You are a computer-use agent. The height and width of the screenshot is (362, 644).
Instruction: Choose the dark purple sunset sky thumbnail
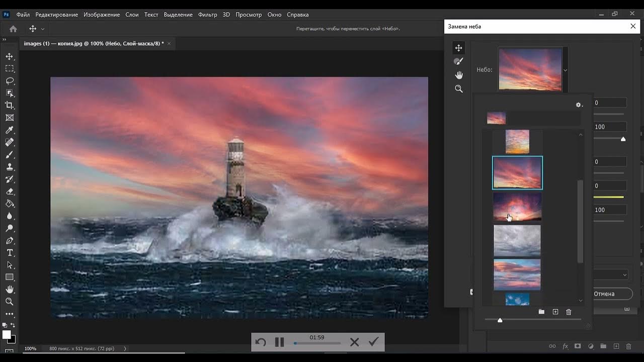(517, 207)
